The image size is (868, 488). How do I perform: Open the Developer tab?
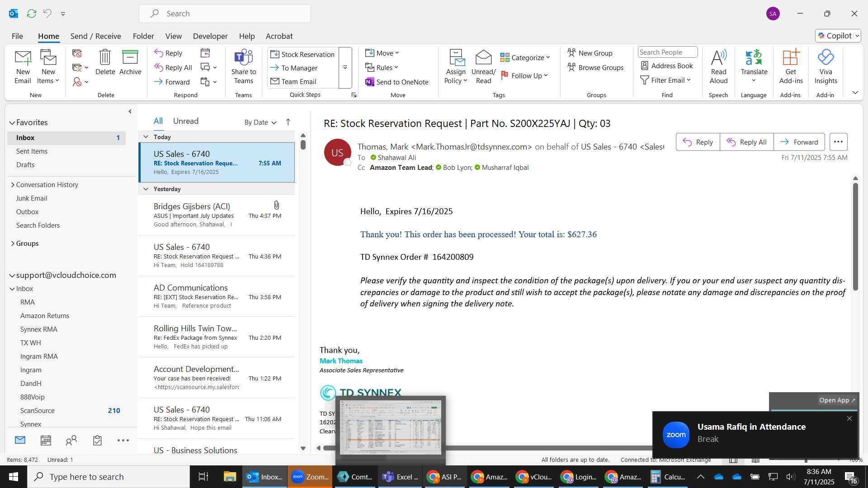coord(210,36)
